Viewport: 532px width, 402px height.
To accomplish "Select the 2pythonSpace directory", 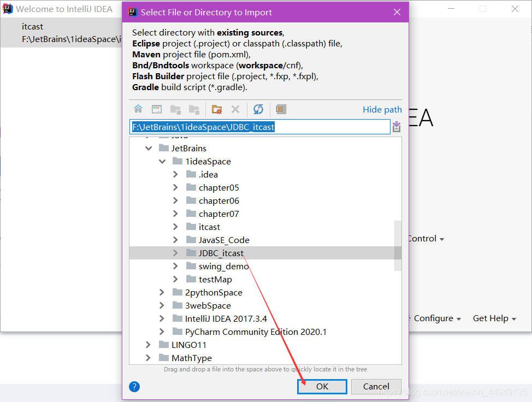I will (x=214, y=292).
